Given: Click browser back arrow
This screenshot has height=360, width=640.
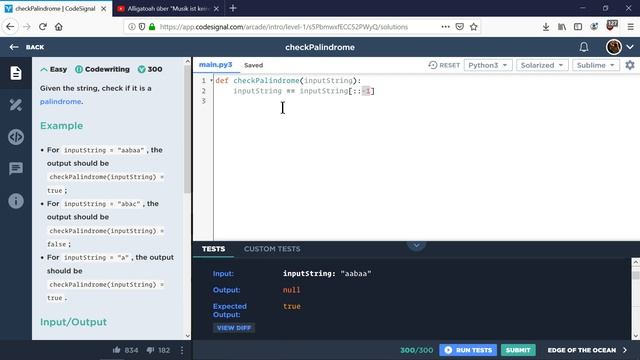Looking at the screenshot, I should [10, 27].
